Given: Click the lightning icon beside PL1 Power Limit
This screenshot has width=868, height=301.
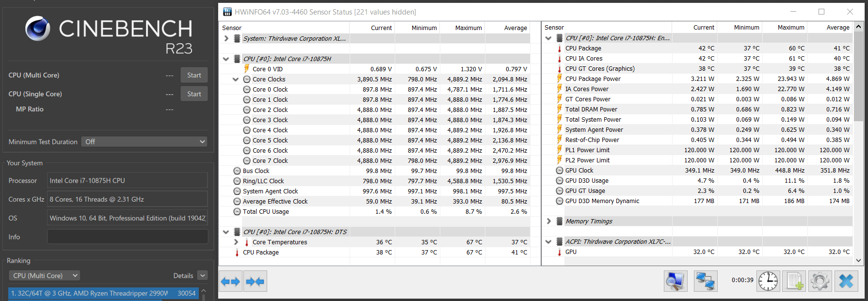Looking at the screenshot, I should click(x=560, y=150).
